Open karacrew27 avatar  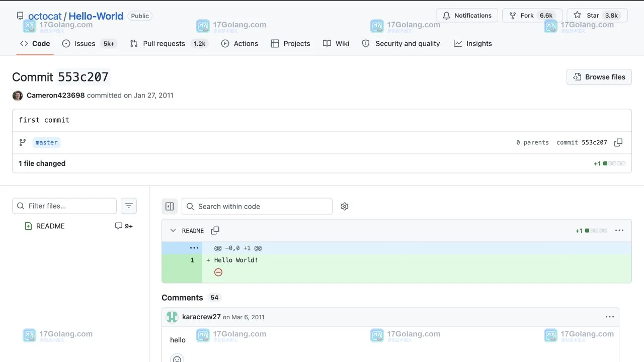point(172,317)
